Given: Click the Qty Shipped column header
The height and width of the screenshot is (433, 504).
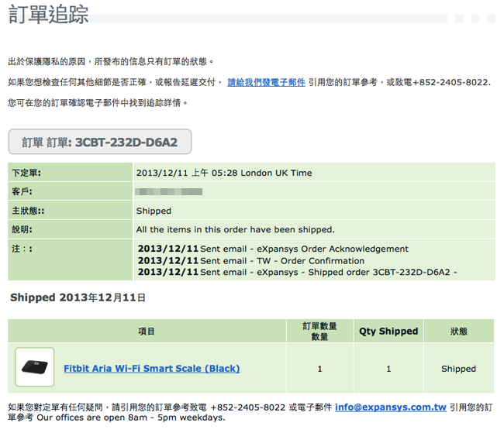Looking at the screenshot, I should pyautogui.click(x=388, y=332).
